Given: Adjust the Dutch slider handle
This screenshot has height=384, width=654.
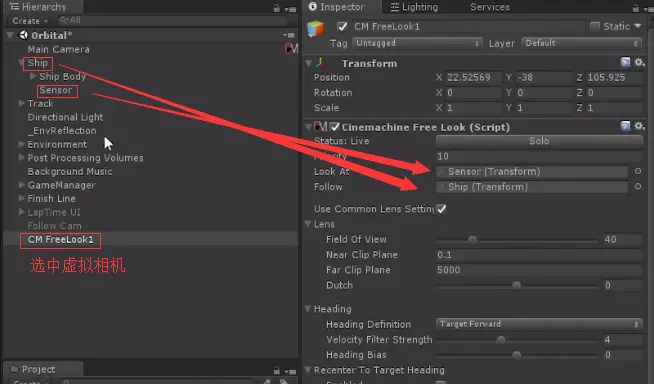Looking at the screenshot, I should point(516,285).
